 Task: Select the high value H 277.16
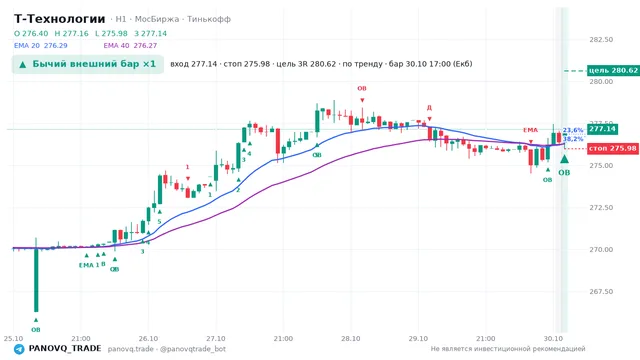click(x=71, y=33)
